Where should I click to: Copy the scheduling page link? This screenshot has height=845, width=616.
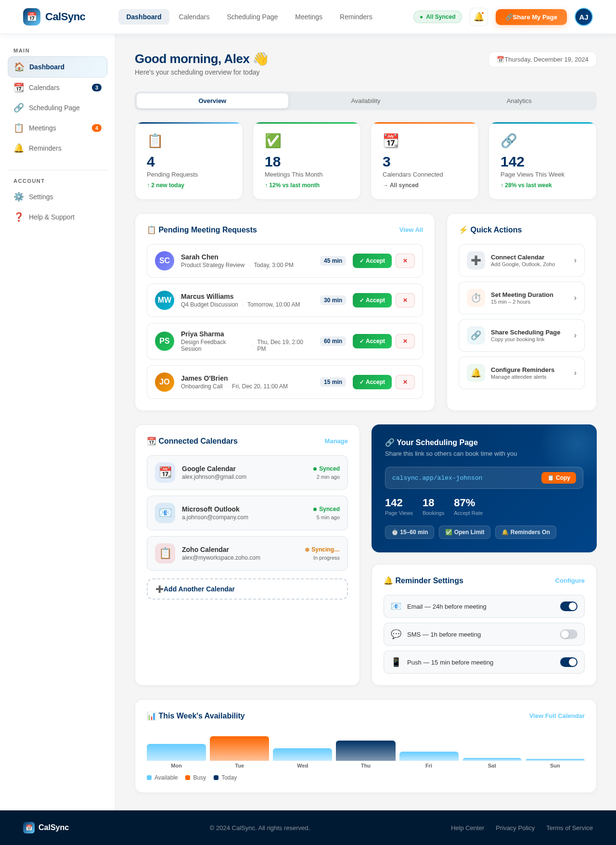(x=559, y=478)
